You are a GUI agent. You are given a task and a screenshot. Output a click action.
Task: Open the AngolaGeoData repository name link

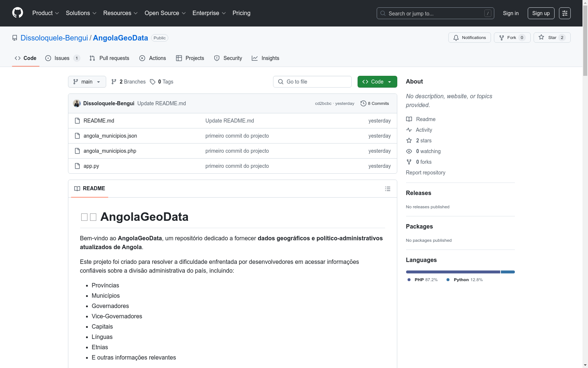(121, 38)
